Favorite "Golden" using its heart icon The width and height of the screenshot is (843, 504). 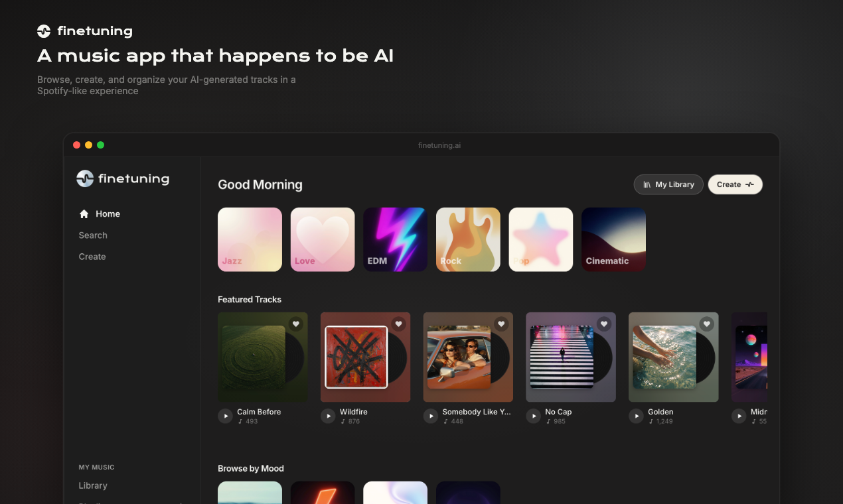click(x=706, y=324)
